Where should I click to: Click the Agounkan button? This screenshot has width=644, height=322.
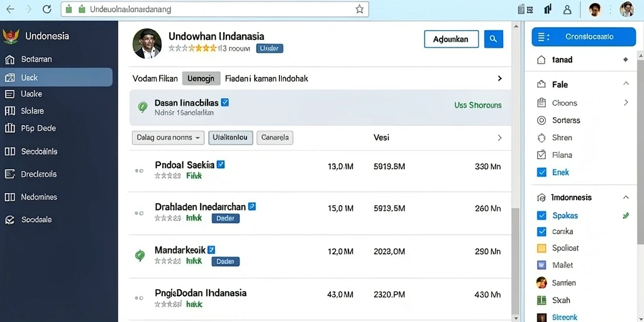pos(451,40)
